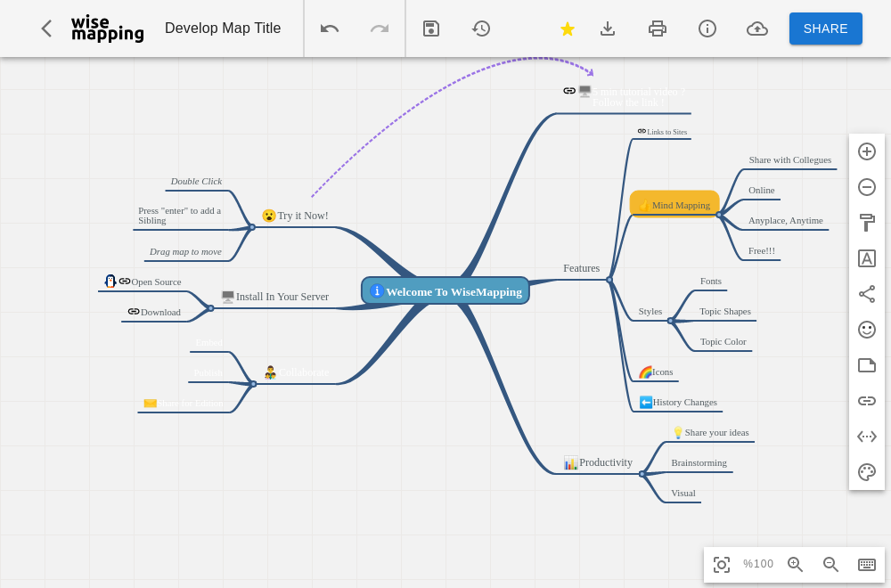This screenshot has width=891, height=588.
Task: Export the map with the download icon
Action: click(608, 29)
